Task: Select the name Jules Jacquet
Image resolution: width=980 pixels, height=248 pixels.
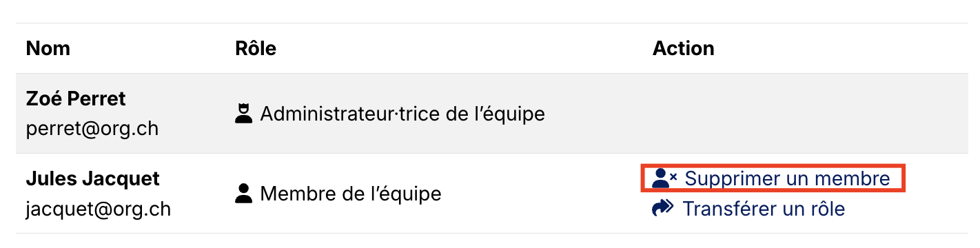Action: pos(93,178)
